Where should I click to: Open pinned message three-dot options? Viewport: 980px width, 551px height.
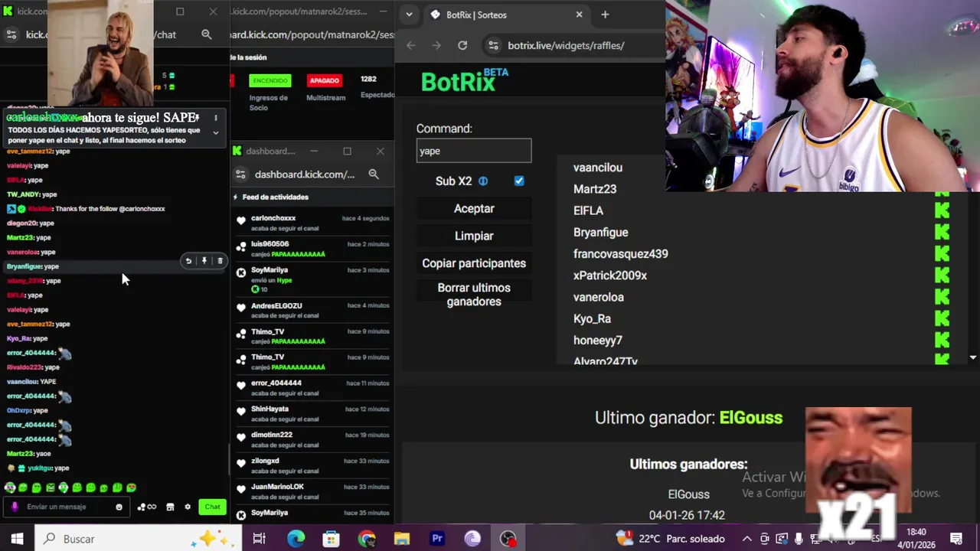(216, 118)
